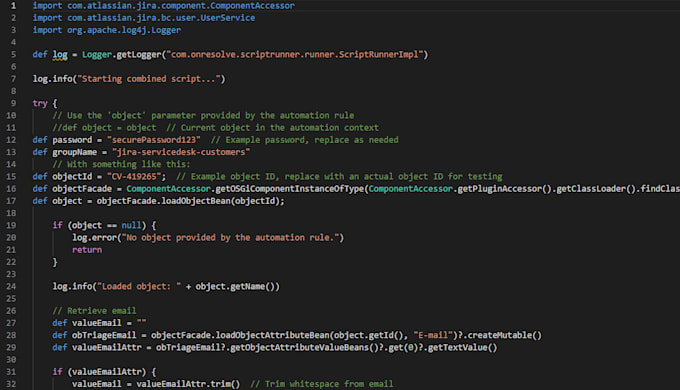This screenshot has width=680, height=390.
Task: Click the comment 'Use the object parameter provided'
Action: 203,115
